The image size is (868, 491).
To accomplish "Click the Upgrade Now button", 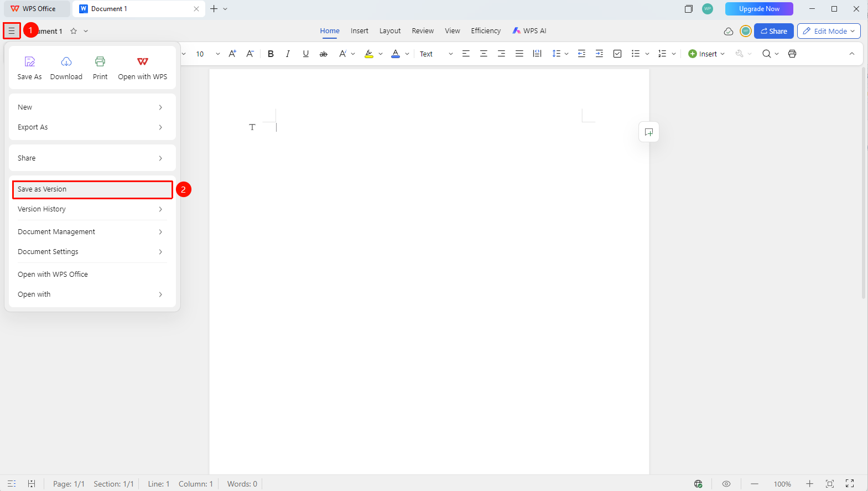I will tap(759, 9).
